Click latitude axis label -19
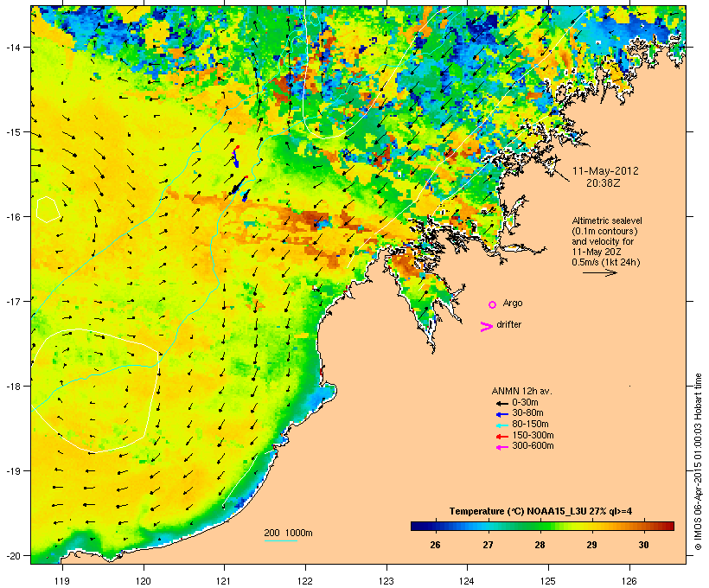This screenshot has height=588, width=709. [x=12, y=471]
